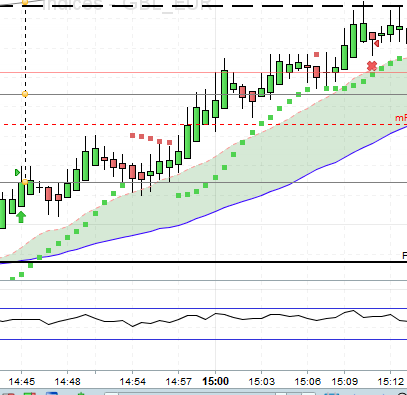This screenshot has height=395, width=407.
Task: Click the 14:57 time axis label
Action: (x=179, y=381)
